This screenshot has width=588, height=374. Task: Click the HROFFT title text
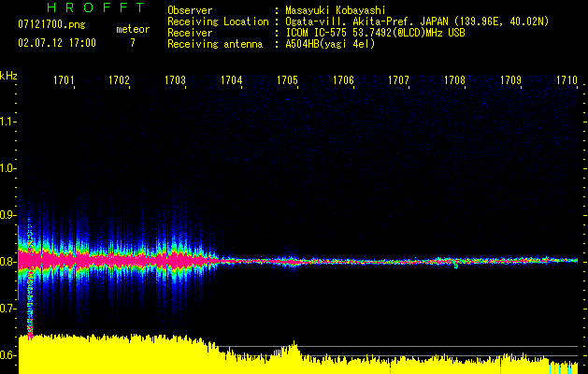pos(96,7)
